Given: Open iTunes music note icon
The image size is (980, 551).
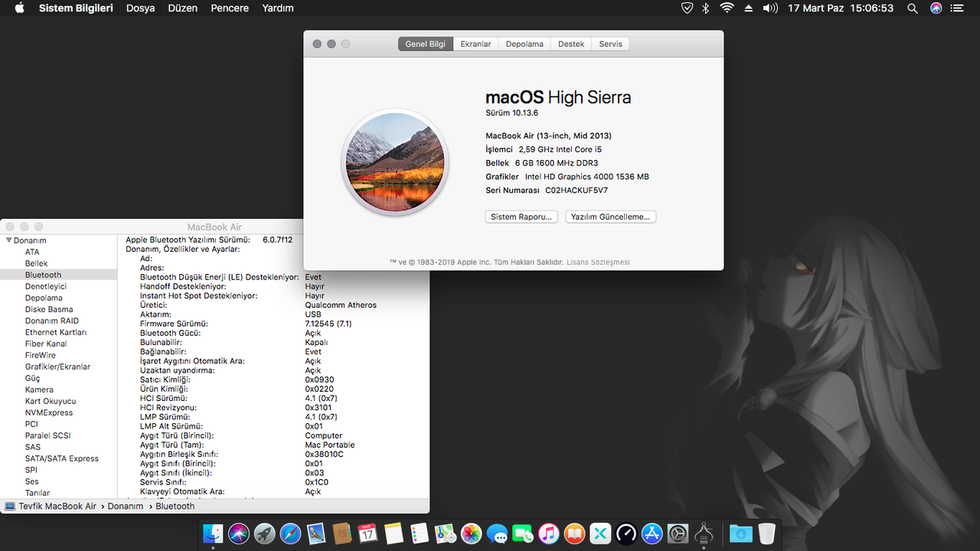Looking at the screenshot, I should [549, 533].
